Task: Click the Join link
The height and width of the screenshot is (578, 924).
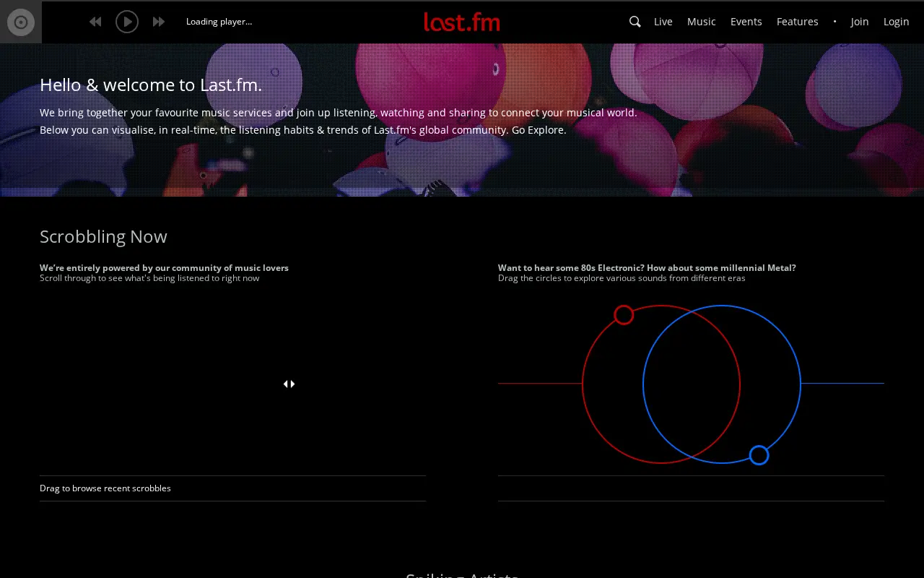Action: (x=860, y=22)
